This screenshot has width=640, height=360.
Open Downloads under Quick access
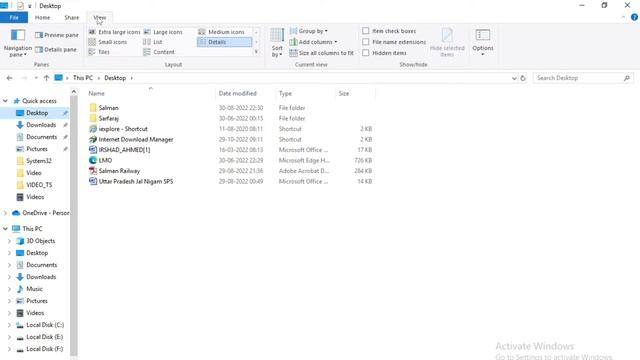click(41, 125)
